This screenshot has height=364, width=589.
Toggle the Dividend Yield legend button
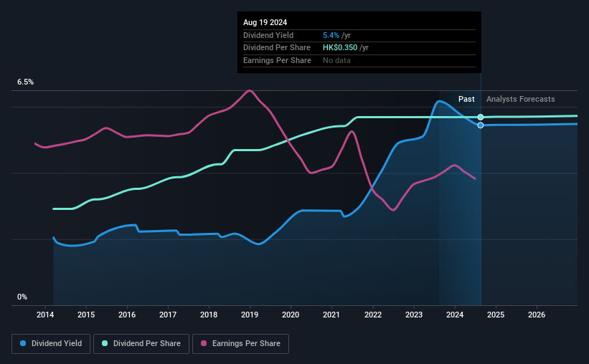[51, 344]
